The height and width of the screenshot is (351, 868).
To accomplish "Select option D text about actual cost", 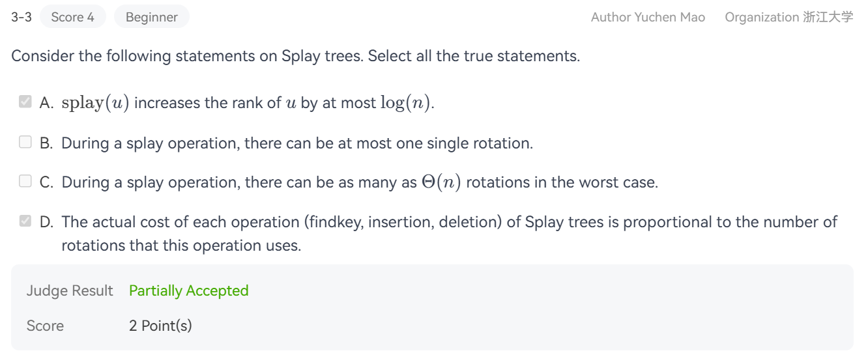I will pos(448,222).
